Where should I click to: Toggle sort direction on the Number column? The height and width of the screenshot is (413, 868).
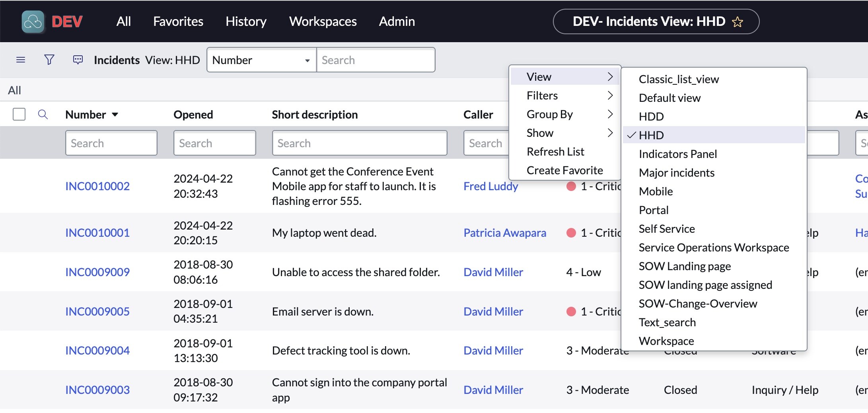pos(115,115)
